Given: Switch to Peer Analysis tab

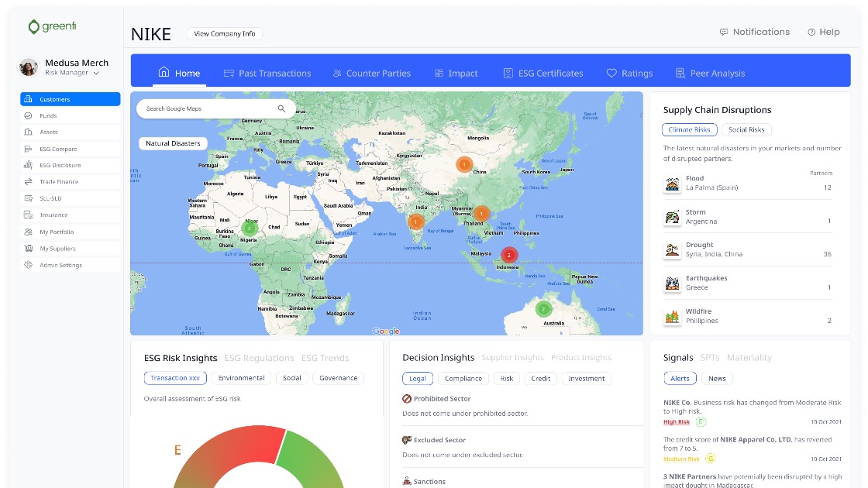Looking at the screenshot, I should coord(710,73).
